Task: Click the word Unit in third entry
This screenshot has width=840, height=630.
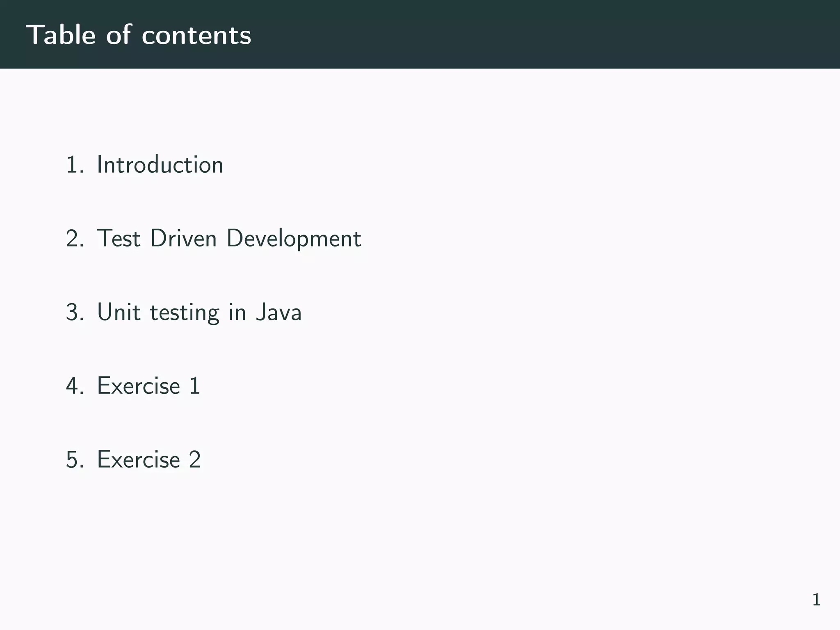Action: 119,312
